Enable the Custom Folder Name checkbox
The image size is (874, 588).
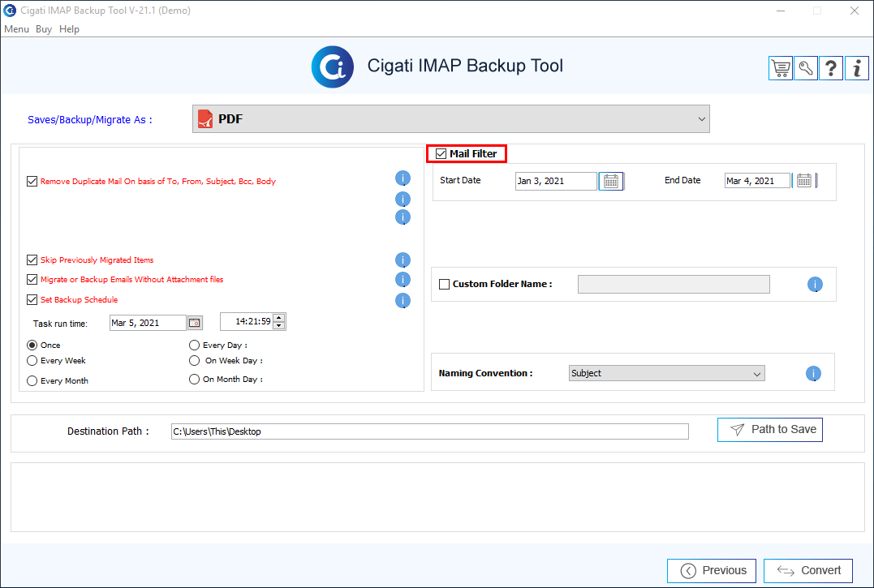pyautogui.click(x=444, y=284)
